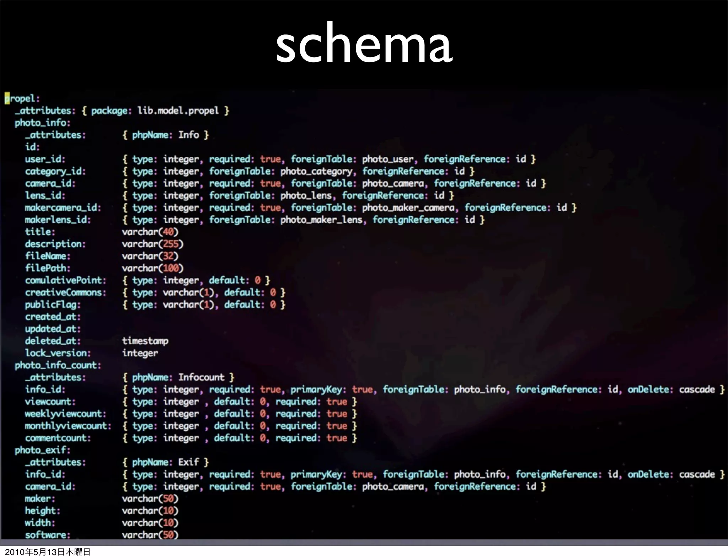
Task: Click the 'description:' column key
Action: tap(55, 244)
